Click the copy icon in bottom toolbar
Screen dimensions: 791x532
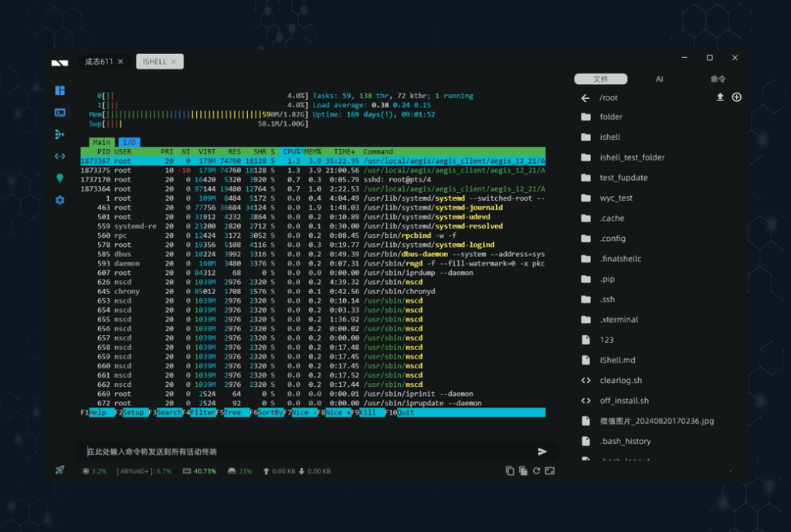(x=510, y=470)
